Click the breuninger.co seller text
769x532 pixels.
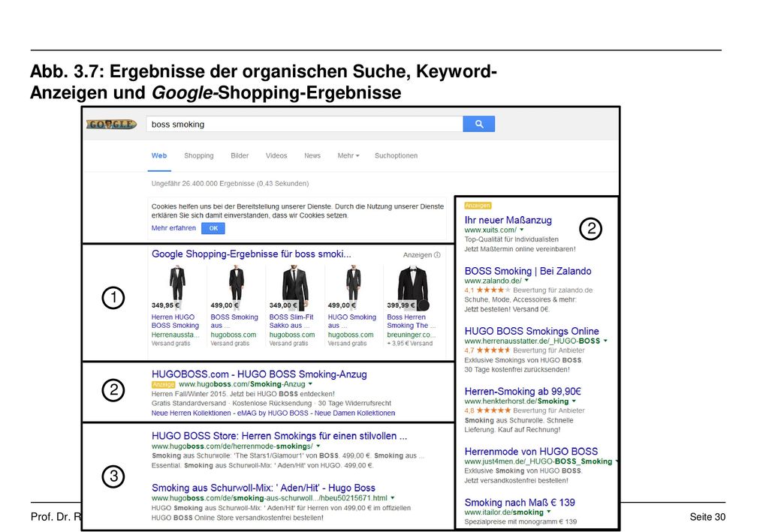pos(412,335)
